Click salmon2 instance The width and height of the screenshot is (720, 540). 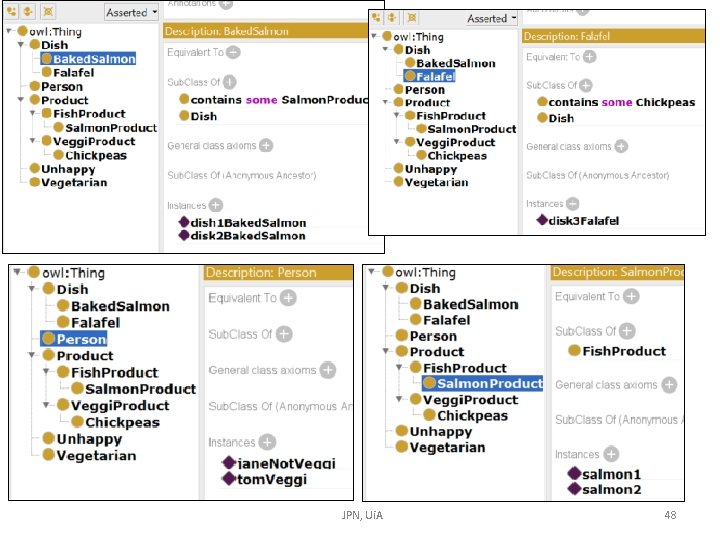[605, 489]
